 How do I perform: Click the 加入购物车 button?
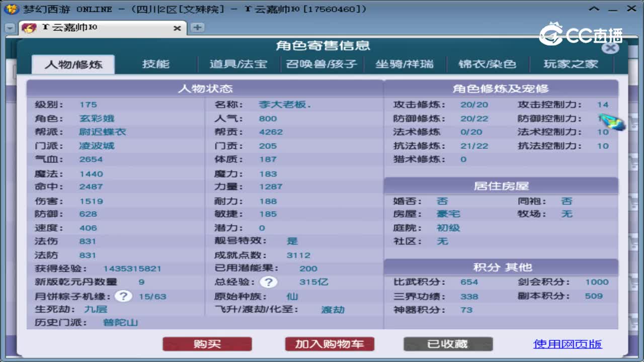330,344
